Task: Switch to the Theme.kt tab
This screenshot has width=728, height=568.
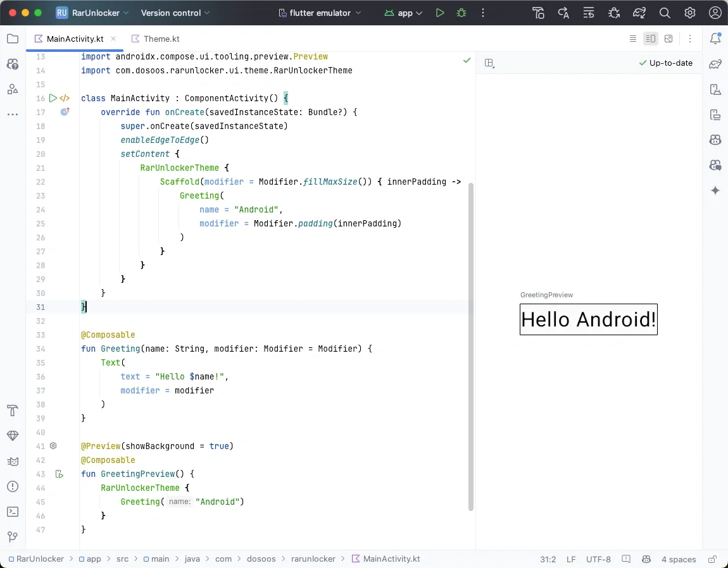Action: click(161, 39)
